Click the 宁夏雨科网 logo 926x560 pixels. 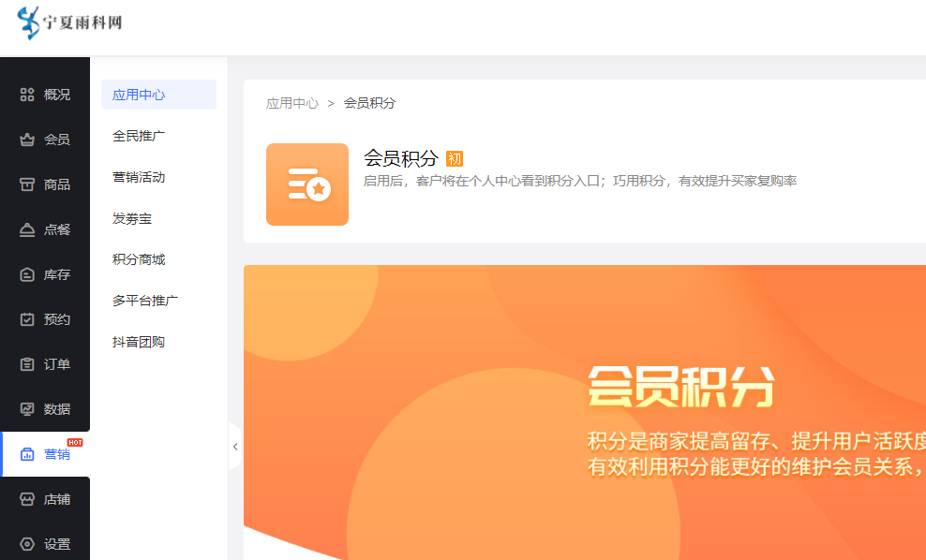pos(69,22)
